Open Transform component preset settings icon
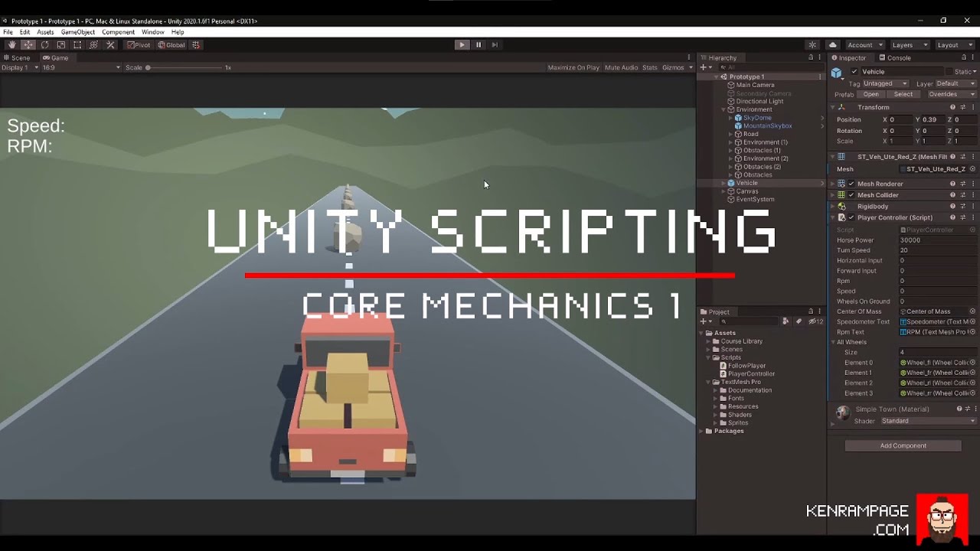Image resolution: width=980 pixels, height=551 pixels. (x=963, y=107)
